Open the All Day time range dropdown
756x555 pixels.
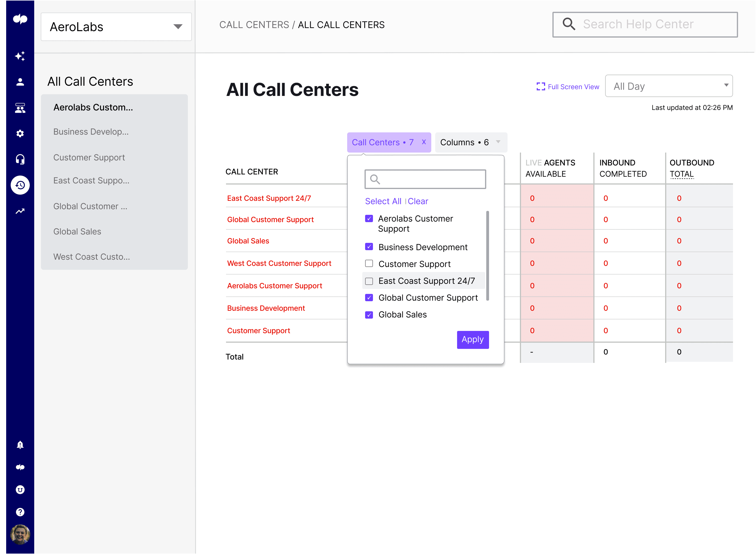coord(669,86)
